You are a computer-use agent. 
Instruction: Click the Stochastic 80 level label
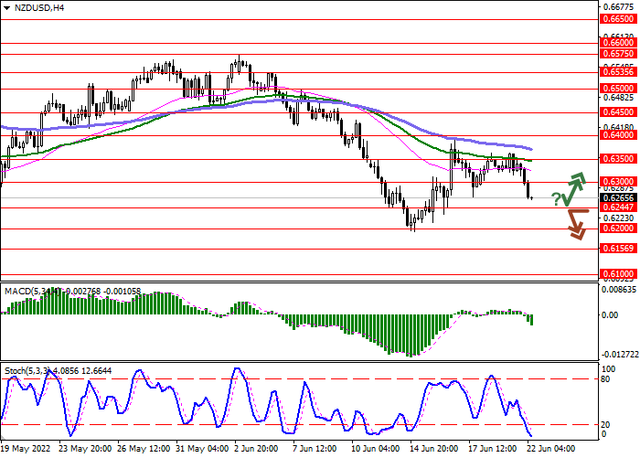[x=606, y=379]
